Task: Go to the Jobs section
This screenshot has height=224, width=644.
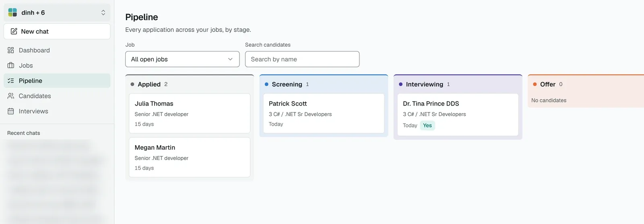Action: click(57, 65)
